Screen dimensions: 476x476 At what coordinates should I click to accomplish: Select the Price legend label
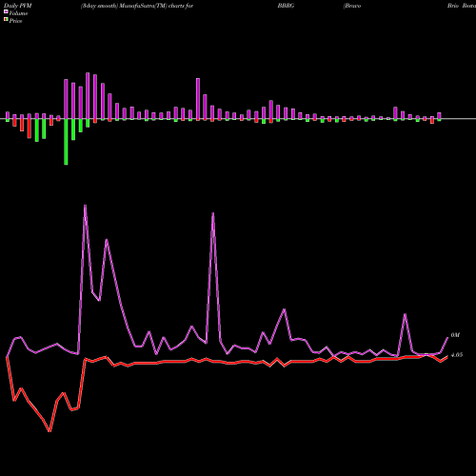(15, 21)
